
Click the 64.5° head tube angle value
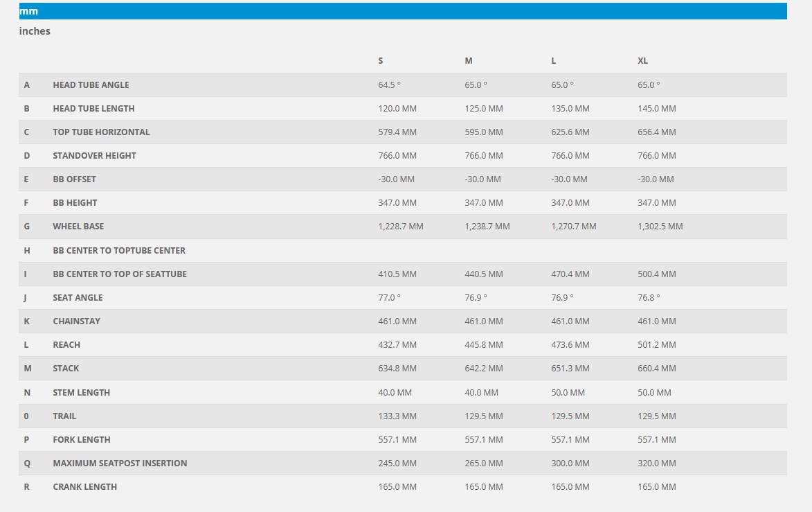pyautogui.click(x=389, y=85)
